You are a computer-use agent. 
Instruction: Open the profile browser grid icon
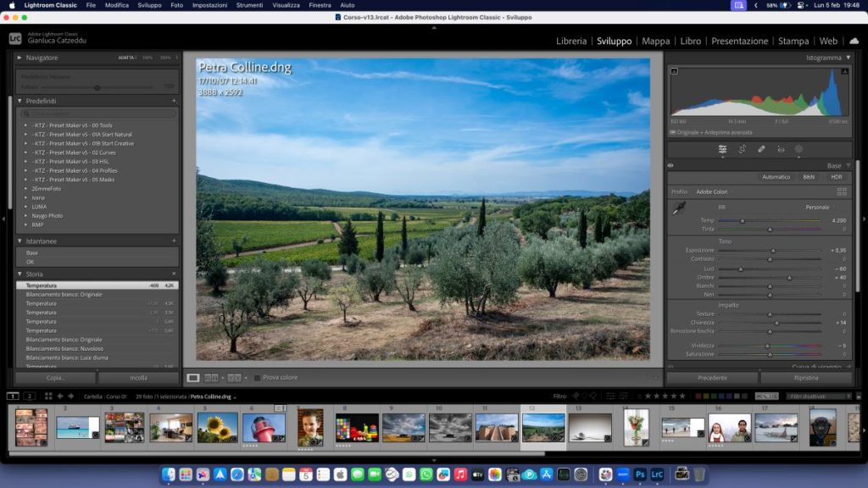pyautogui.click(x=842, y=192)
